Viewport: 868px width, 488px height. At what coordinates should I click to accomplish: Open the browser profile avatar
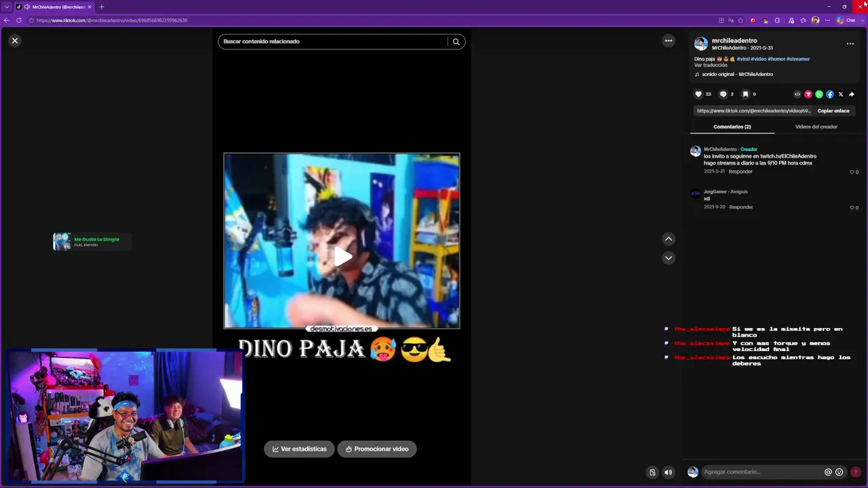pyautogui.click(x=815, y=20)
